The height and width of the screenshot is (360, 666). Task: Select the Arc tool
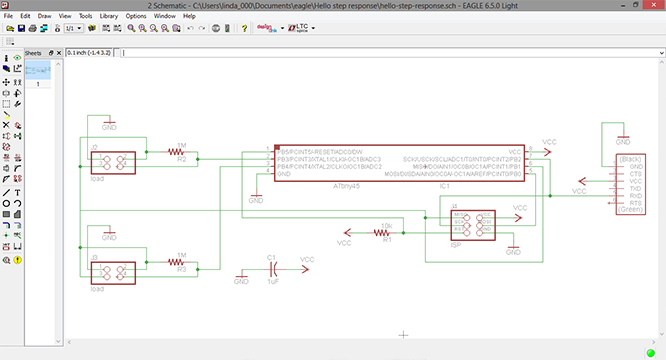coord(17,203)
